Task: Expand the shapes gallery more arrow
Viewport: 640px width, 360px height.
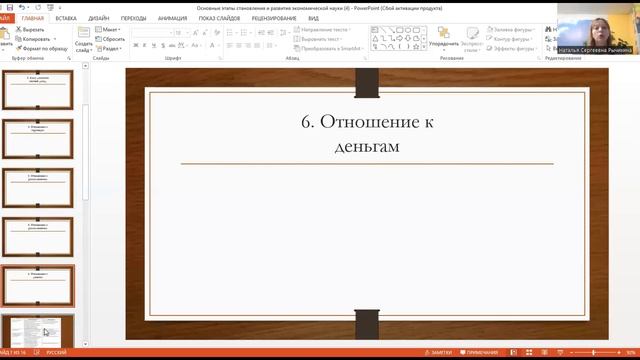Action: pos(424,47)
